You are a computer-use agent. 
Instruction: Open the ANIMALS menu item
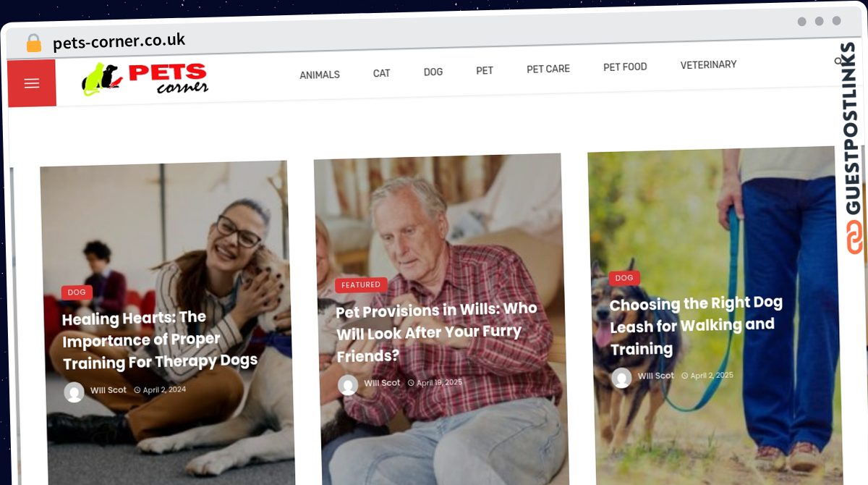pos(320,75)
